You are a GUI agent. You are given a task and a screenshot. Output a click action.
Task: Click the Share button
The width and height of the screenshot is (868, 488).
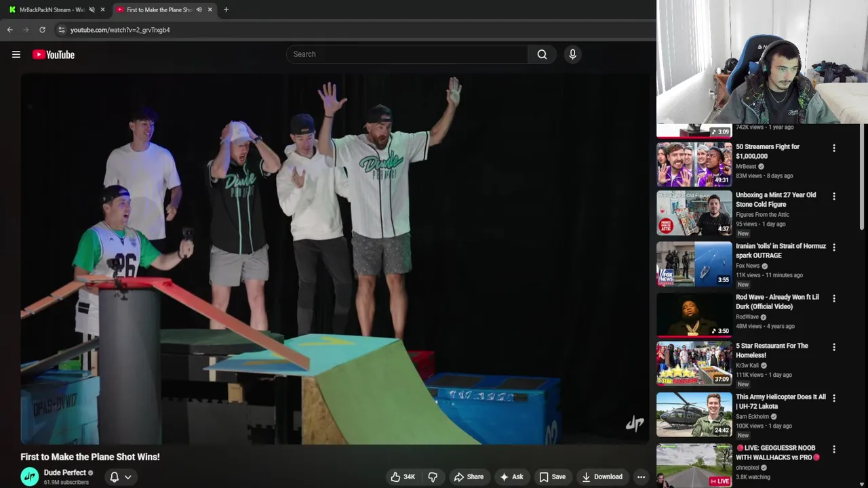pos(469,477)
